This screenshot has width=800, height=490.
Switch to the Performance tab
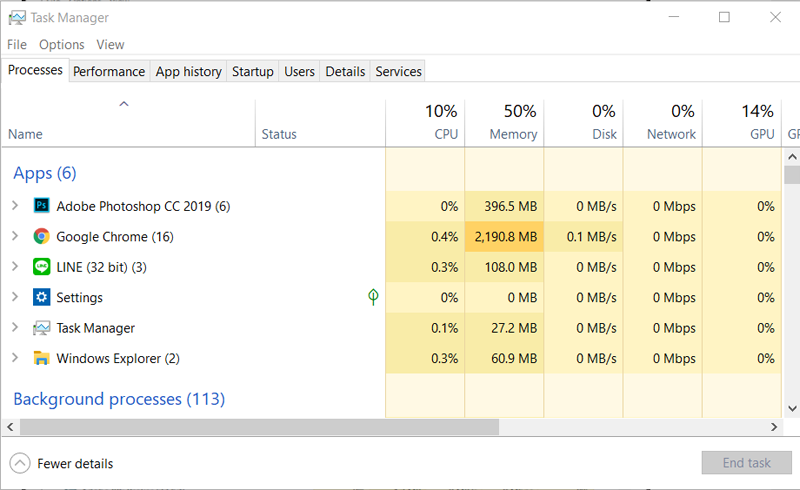tap(109, 71)
